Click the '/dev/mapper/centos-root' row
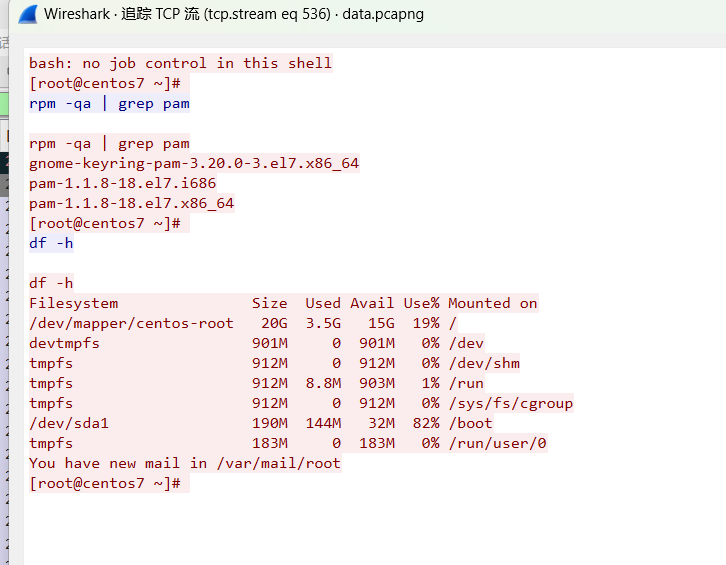The height and width of the screenshot is (565, 726). 243,323
